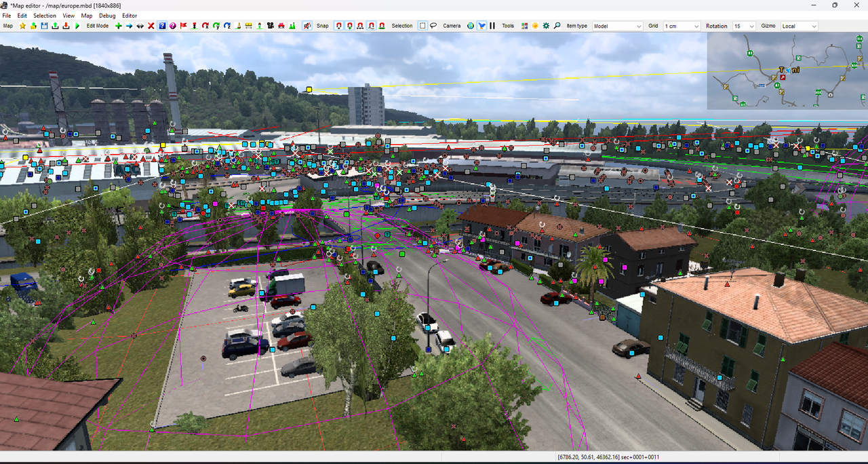Image resolution: width=868 pixels, height=464 pixels.
Task: Click the green up-arrow vegetation icon
Action: pyautogui.click(x=260, y=26)
